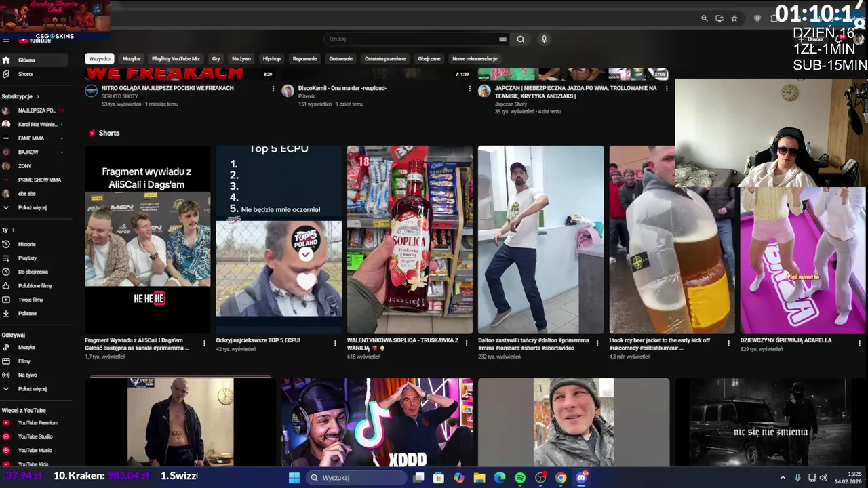Viewport: 868px width, 488px height.
Task: Open Historia watch history
Action: (x=34, y=244)
